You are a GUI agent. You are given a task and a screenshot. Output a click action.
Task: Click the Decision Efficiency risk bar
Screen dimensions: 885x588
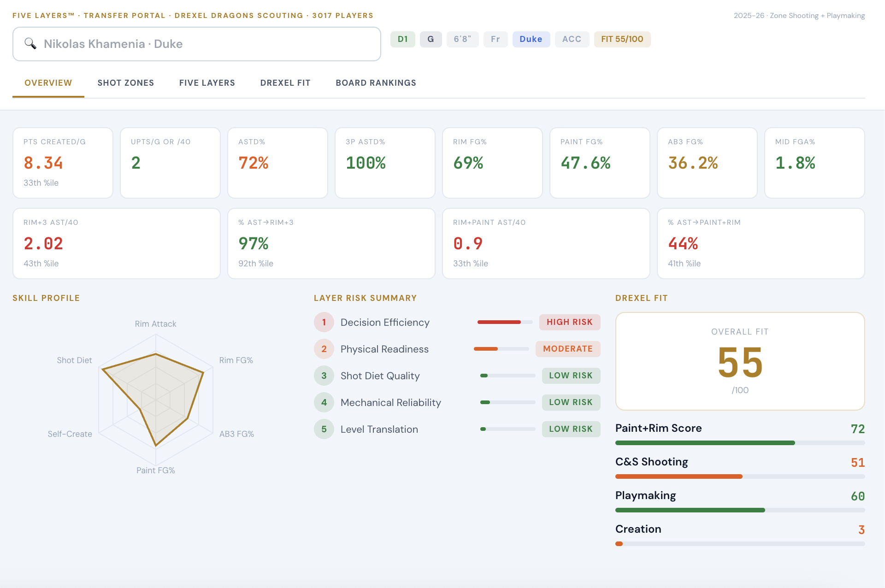(x=505, y=322)
